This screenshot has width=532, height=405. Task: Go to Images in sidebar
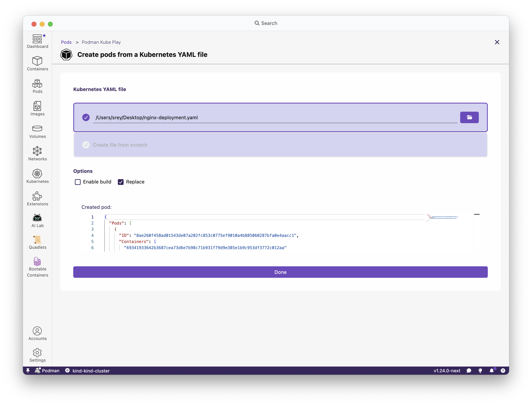[x=37, y=109]
